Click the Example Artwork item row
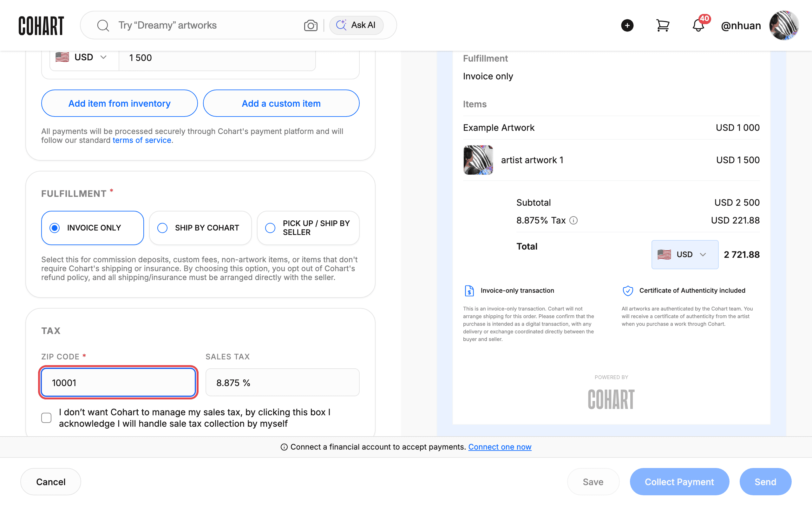 coord(611,128)
